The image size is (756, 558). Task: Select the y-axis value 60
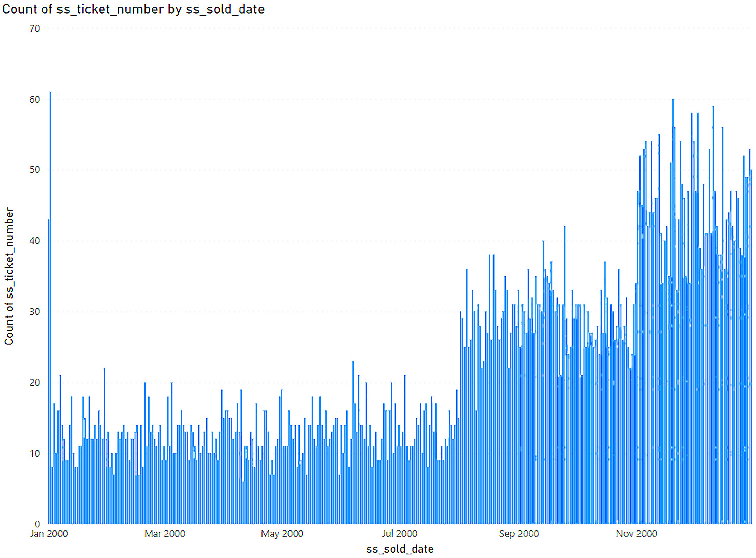(34, 100)
